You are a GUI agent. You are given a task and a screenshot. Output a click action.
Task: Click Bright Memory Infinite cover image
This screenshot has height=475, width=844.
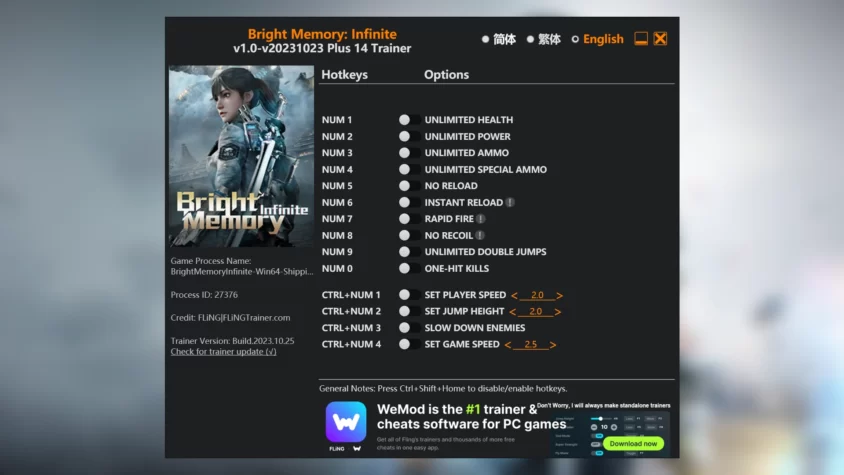point(241,156)
